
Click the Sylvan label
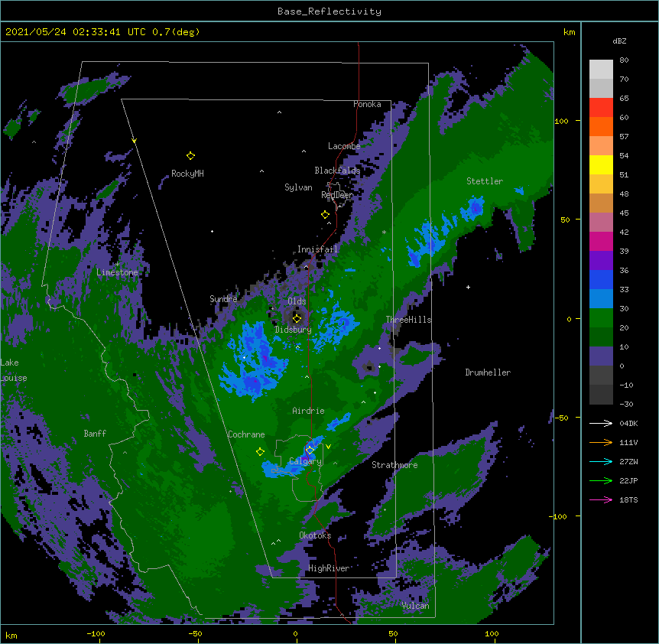298,187
